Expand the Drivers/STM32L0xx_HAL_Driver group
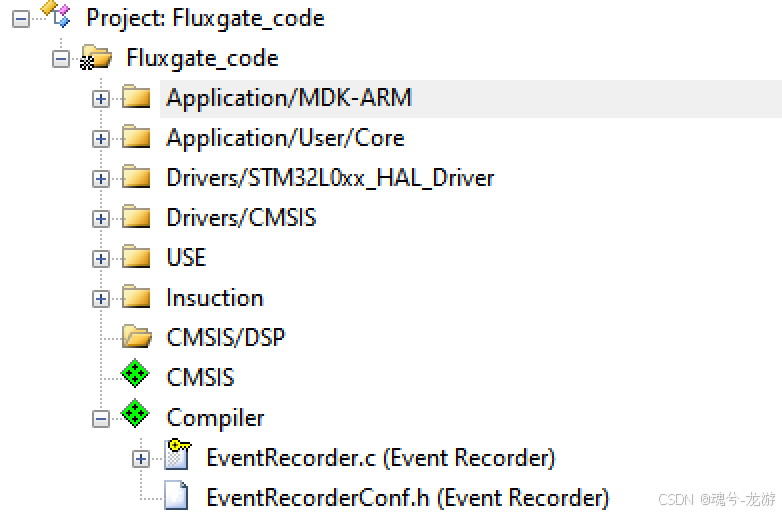This screenshot has width=782, height=513. tap(101, 179)
